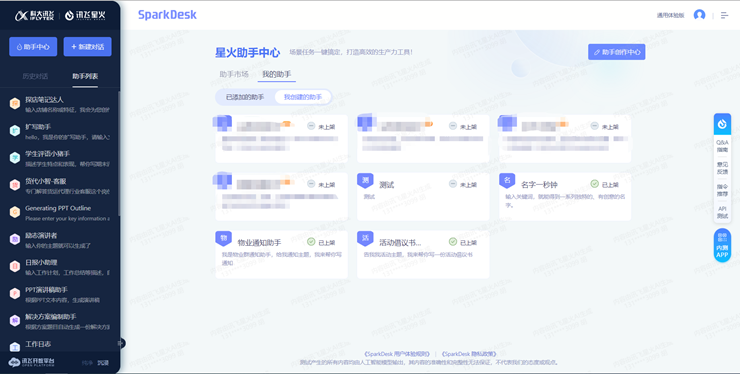Switch to the 助手市场 tab
The width and height of the screenshot is (740, 374).
point(234,74)
